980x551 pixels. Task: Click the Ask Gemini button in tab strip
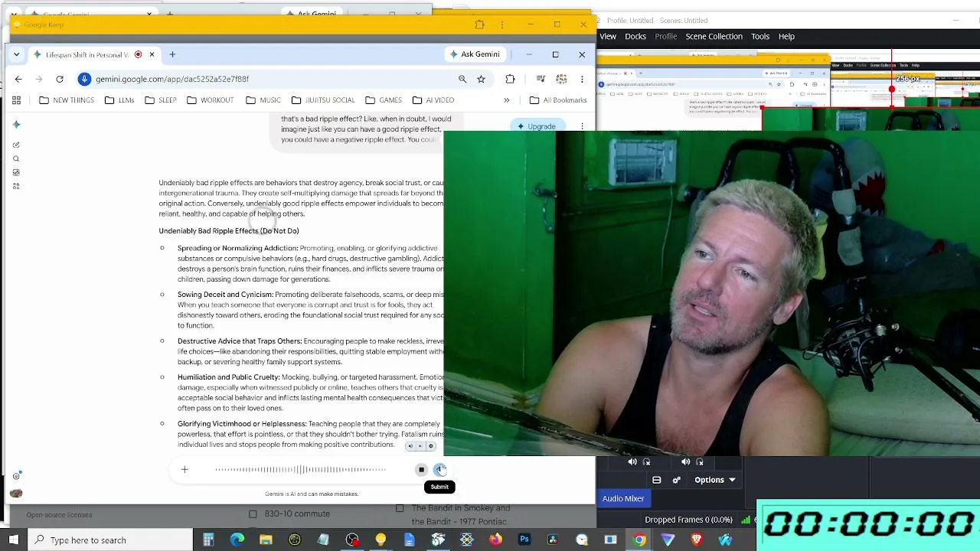click(x=475, y=54)
